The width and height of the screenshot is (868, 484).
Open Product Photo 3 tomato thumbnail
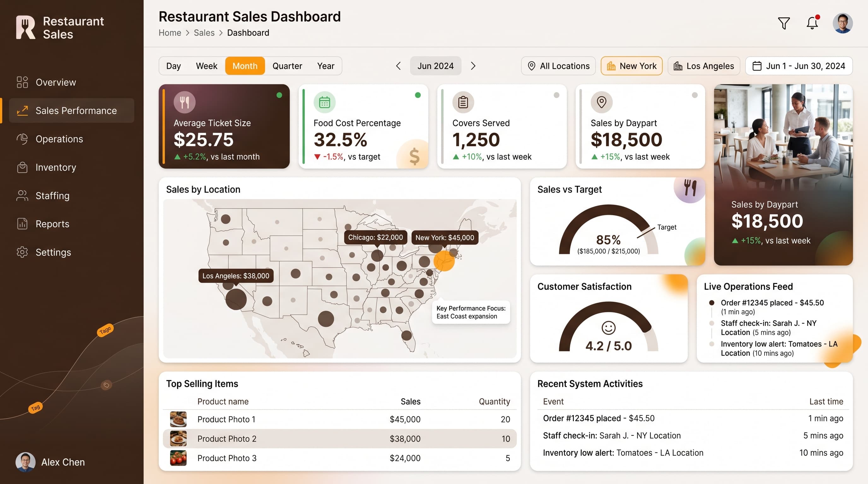178,458
